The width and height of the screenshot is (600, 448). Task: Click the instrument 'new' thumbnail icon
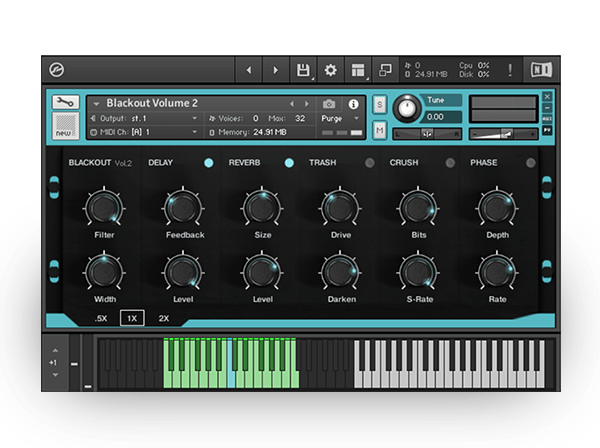point(66,126)
